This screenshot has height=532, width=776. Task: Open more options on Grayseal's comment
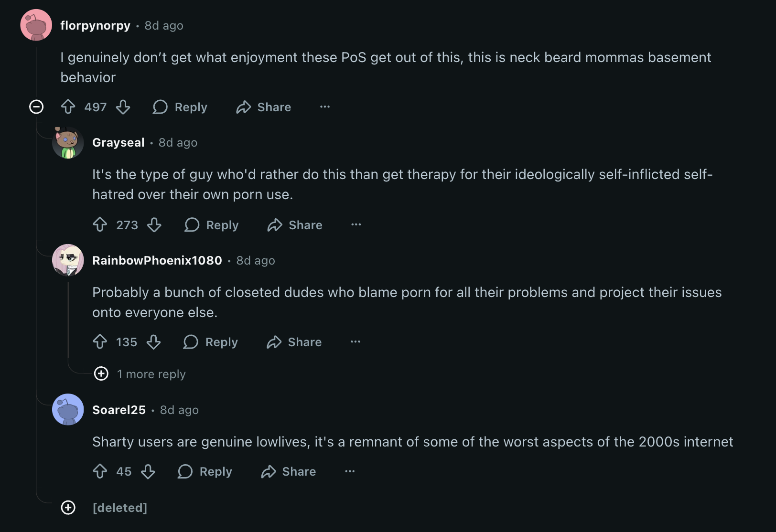[356, 224]
